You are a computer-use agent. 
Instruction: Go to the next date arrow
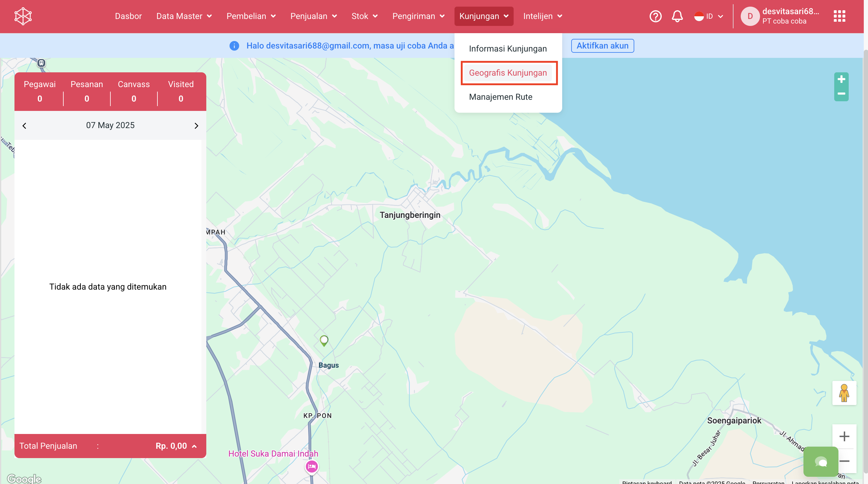coord(196,126)
